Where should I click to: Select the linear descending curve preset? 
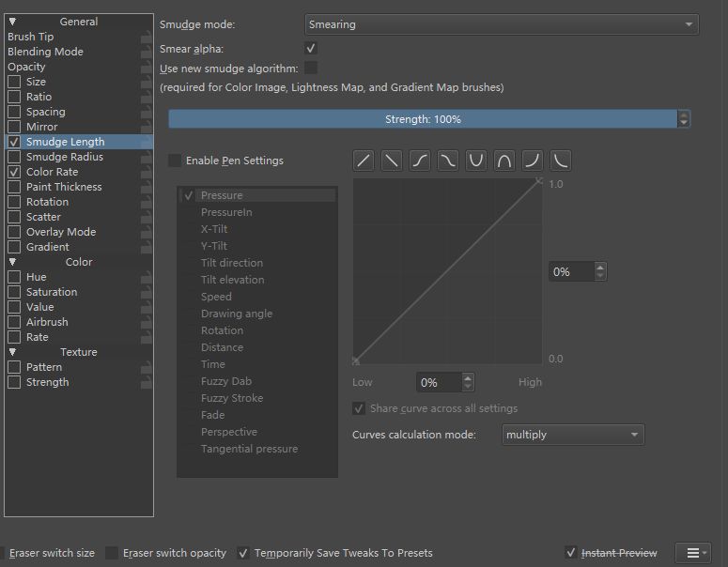[392, 161]
